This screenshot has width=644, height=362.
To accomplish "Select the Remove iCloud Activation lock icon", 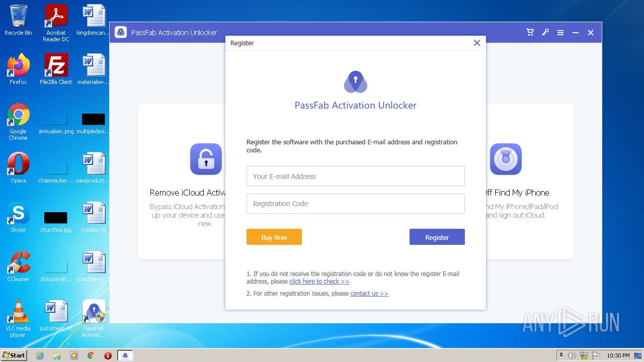I will (x=206, y=159).
